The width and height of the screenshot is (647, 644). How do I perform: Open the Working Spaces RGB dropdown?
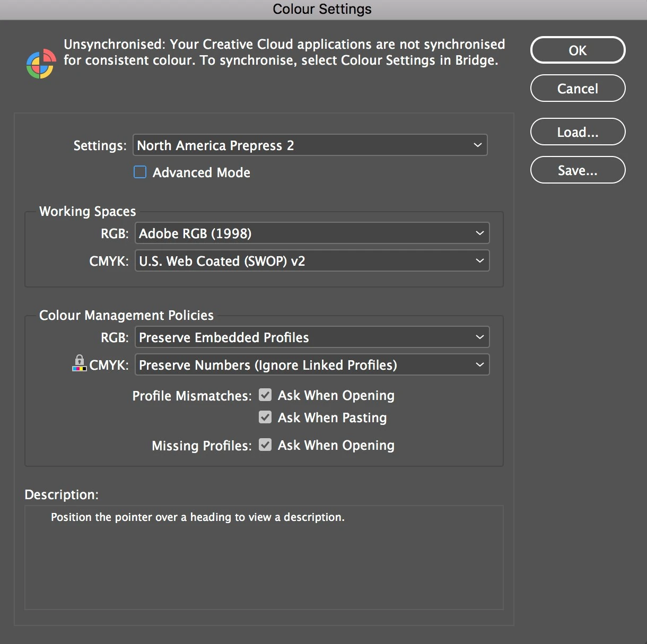click(x=312, y=233)
